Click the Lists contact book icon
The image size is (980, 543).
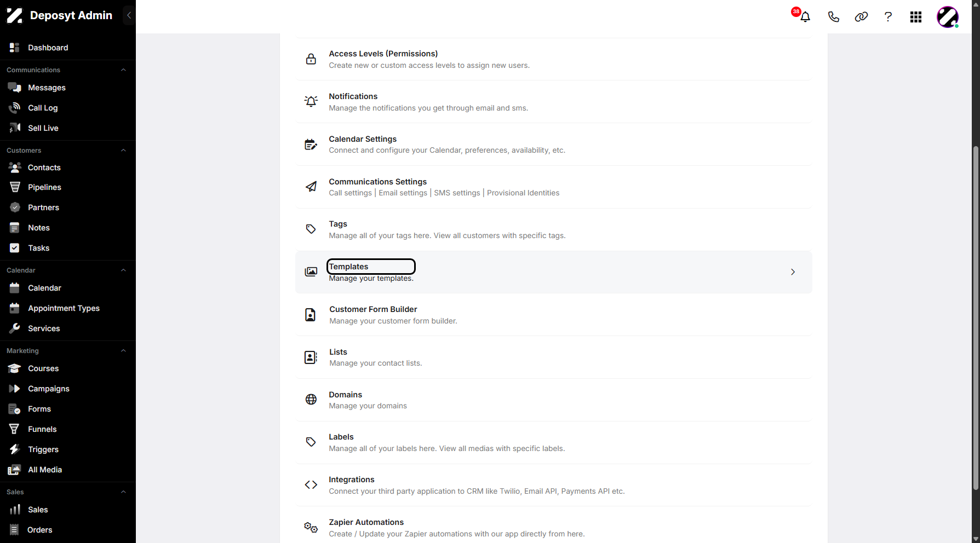click(x=311, y=357)
